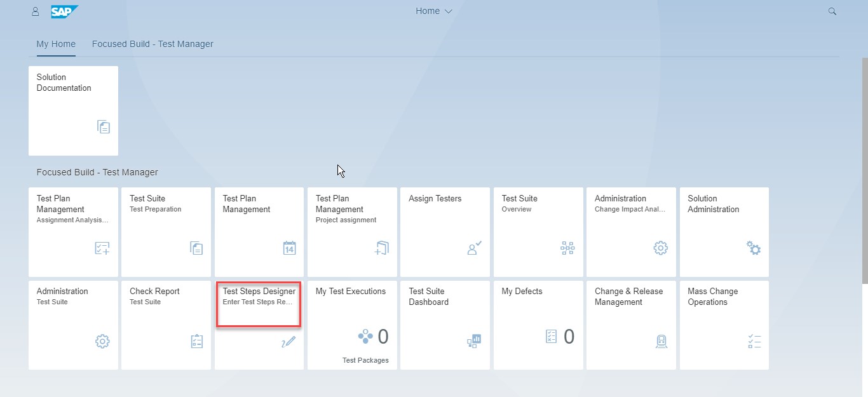Image resolution: width=868 pixels, height=397 pixels.
Task: Click the Test Suite Overview hierarchy icon
Action: (567, 248)
